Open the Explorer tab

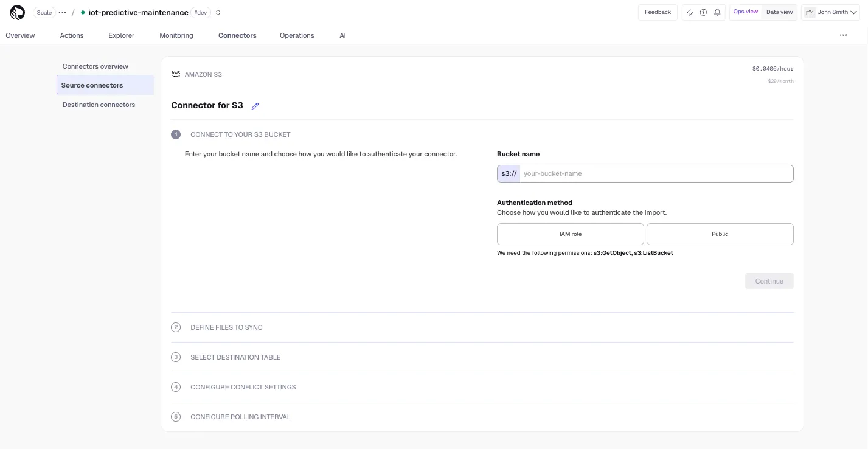point(122,35)
